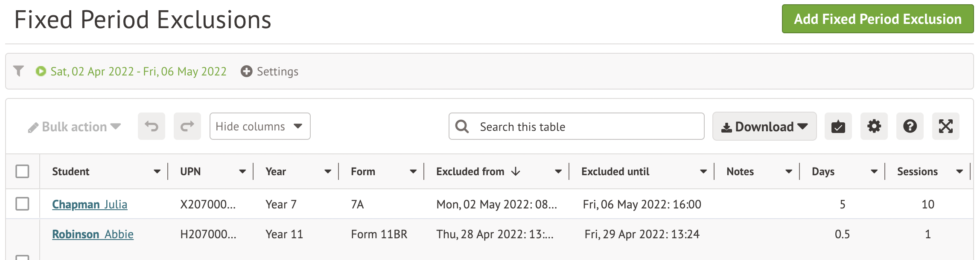Click the plus icon beside Settings
The image size is (980, 260).
pyautogui.click(x=246, y=71)
